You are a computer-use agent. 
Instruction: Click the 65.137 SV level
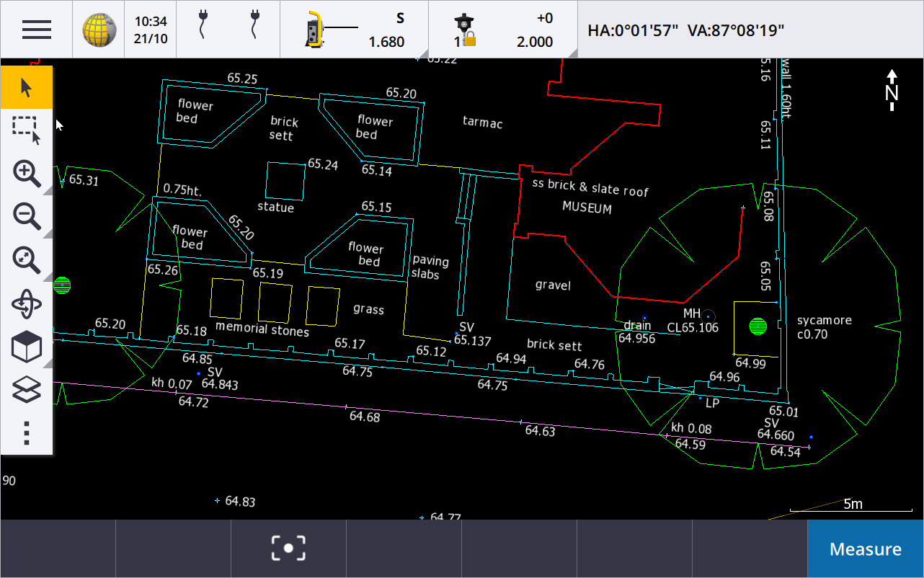(x=473, y=340)
